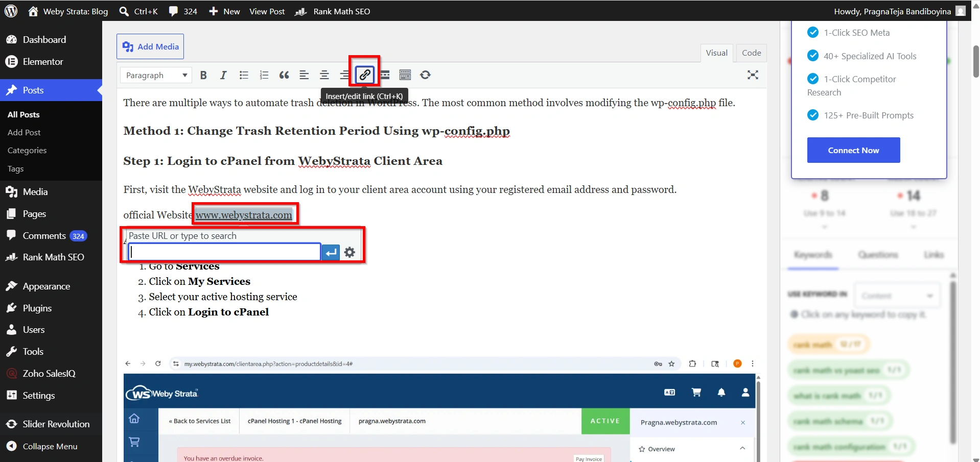Open the 324 comments bubble in admin bar
Viewport: 980px width, 462px height.
(x=183, y=11)
